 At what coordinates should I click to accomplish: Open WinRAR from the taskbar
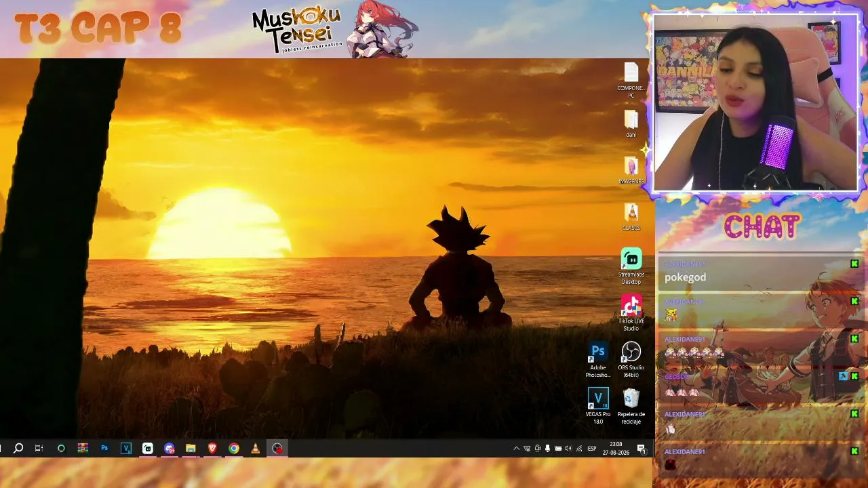(x=83, y=448)
